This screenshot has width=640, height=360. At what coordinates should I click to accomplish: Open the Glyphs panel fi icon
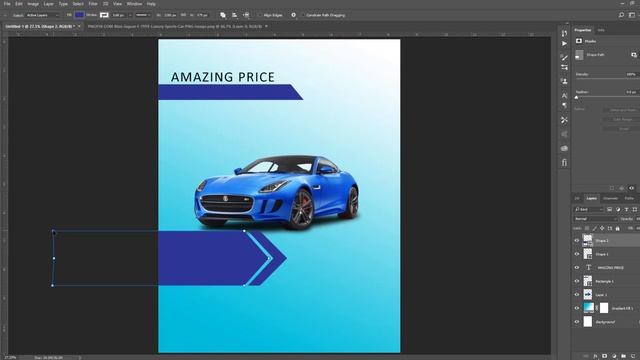(x=564, y=162)
